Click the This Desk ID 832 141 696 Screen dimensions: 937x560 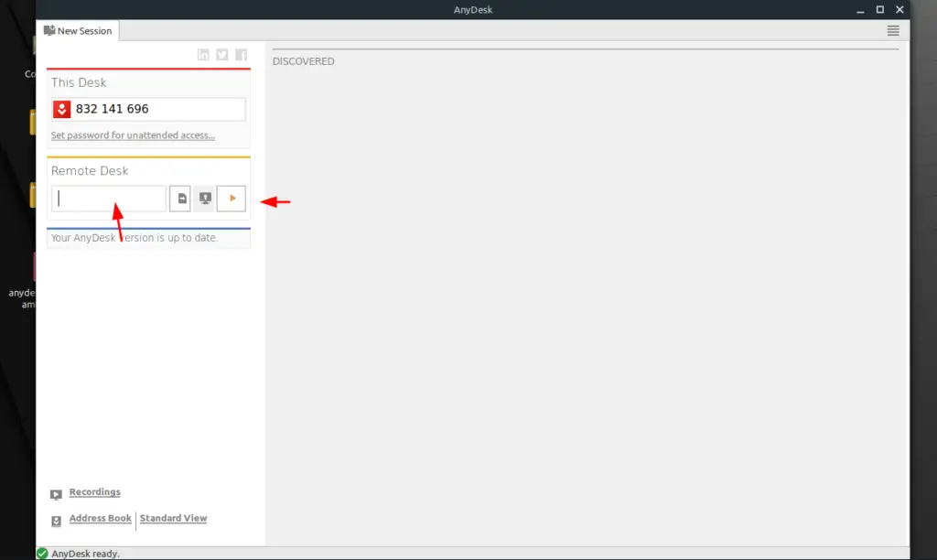tap(113, 109)
